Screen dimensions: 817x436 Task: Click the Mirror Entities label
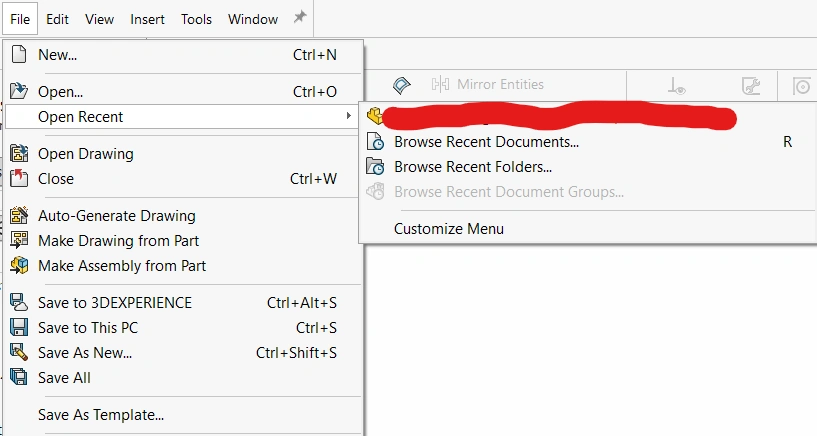(500, 84)
